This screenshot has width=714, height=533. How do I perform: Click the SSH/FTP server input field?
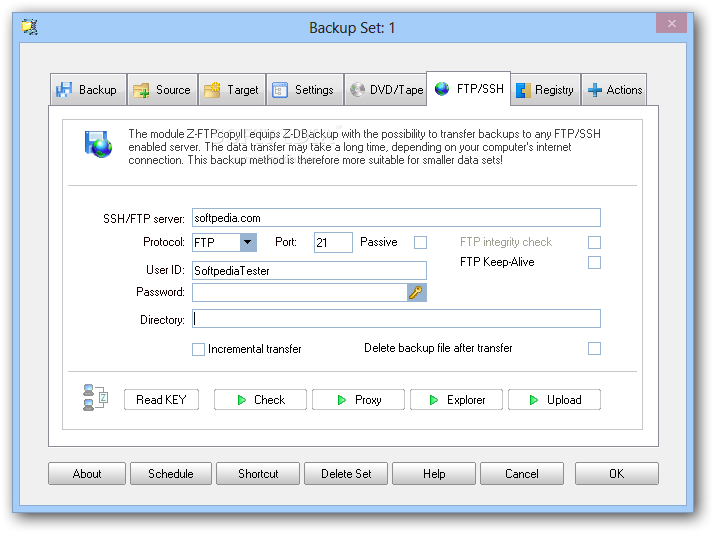(x=396, y=218)
